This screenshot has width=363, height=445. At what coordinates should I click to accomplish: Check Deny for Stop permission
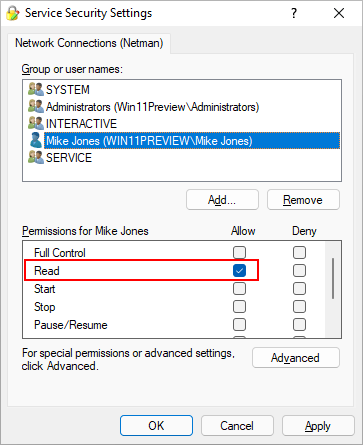(x=299, y=306)
